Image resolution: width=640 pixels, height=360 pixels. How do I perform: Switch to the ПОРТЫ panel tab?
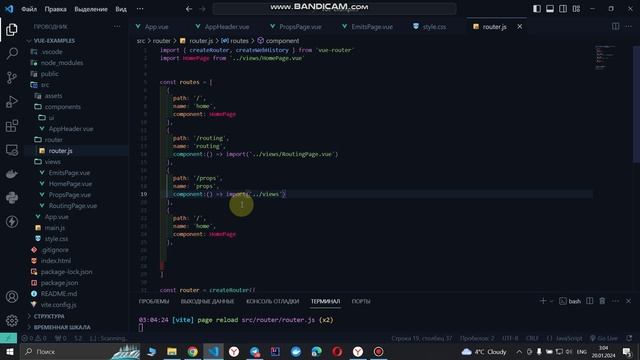tap(361, 301)
